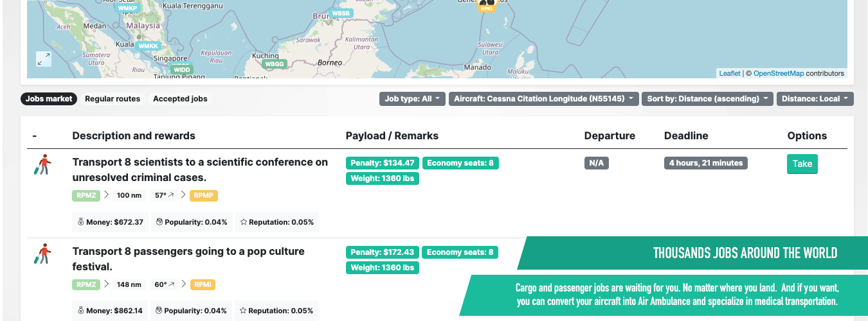Click the WMKP airport marker on map

[x=127, y=8]
